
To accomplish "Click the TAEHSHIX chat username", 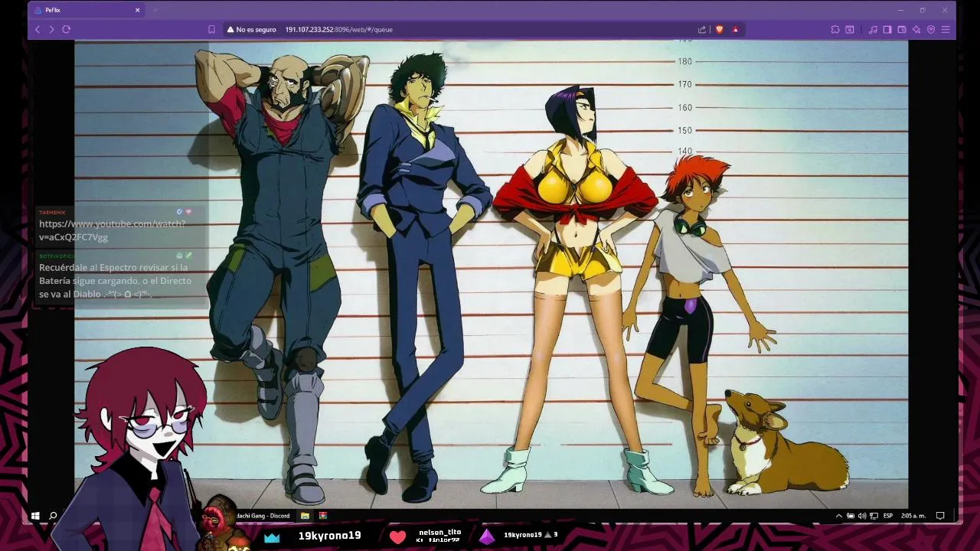I will pos(52,212).
